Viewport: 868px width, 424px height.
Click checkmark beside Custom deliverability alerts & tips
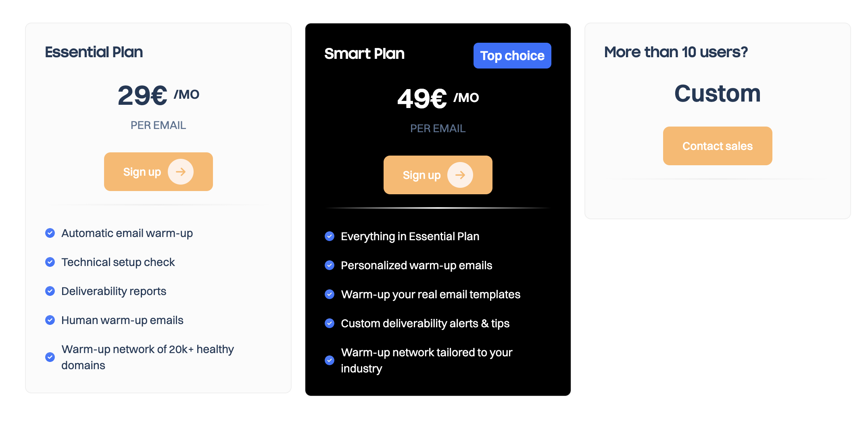[330, 323]
